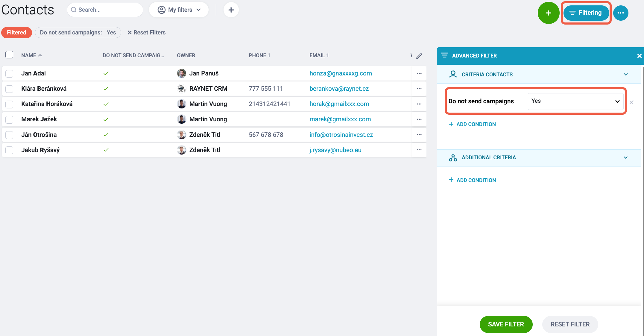644x336 pixels.
Task: Remove the Do not send campaigns condition
Action: 631,102
